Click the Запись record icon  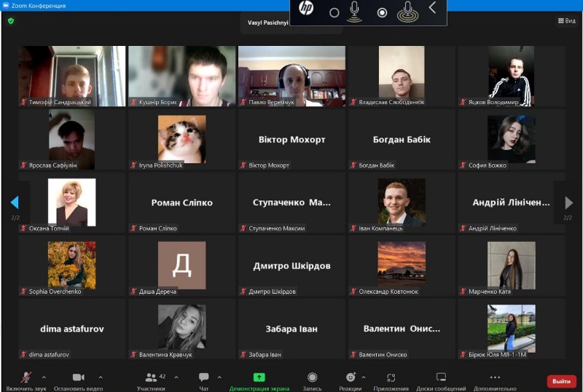tap(312, 377)
